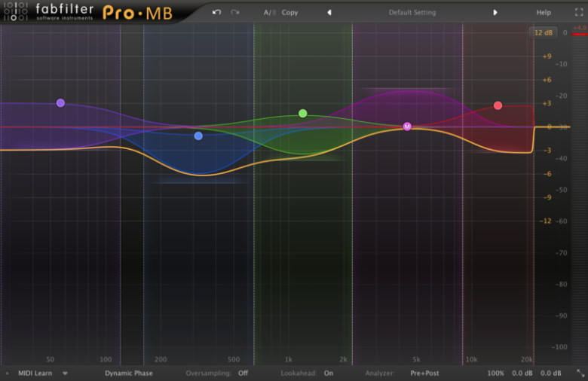Copy settings with the Copy button
This screenshot has height=381, width=588.
[x=289, y=12]
